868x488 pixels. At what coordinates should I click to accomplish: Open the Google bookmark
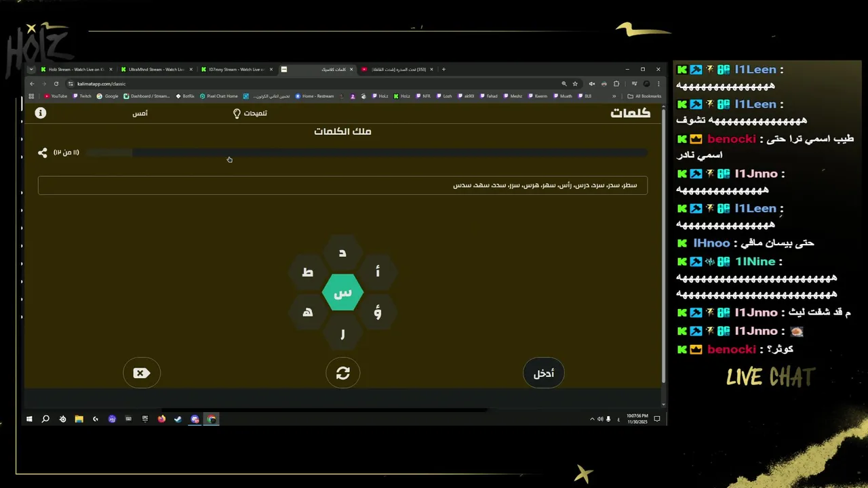click(x=107, y=96)
